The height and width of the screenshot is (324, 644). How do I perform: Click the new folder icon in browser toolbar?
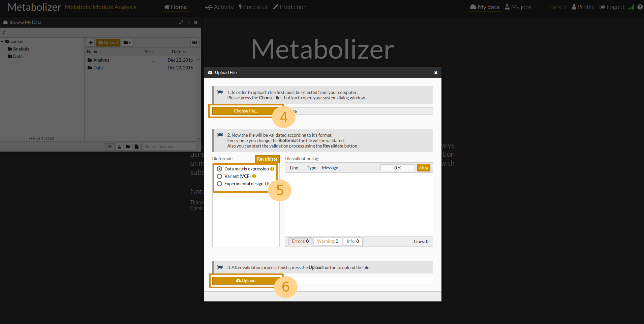click(x=127, y=43)
